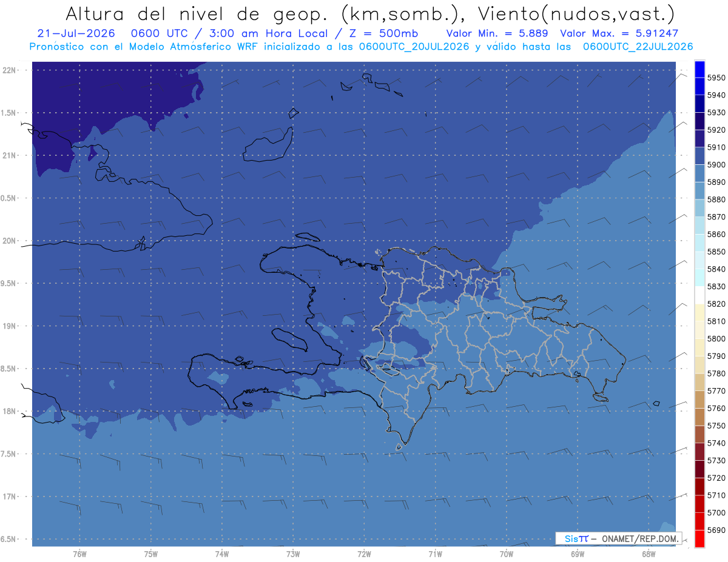Click the forecast date '21-Jul-2026'

click(x=76, y=34)
